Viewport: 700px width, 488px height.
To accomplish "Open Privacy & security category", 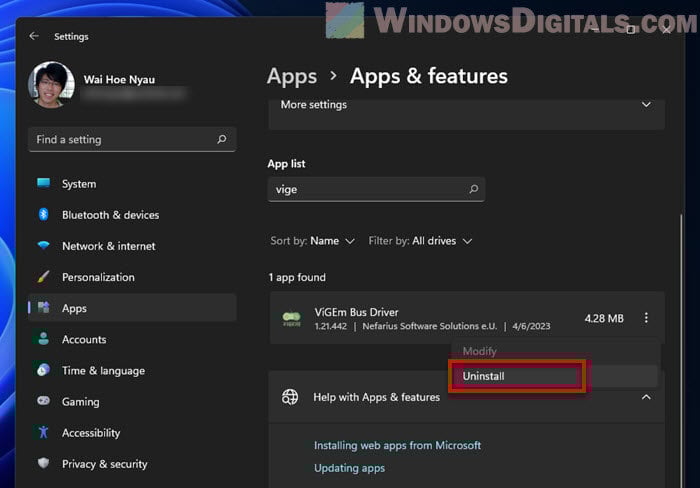I will (132, 464).
